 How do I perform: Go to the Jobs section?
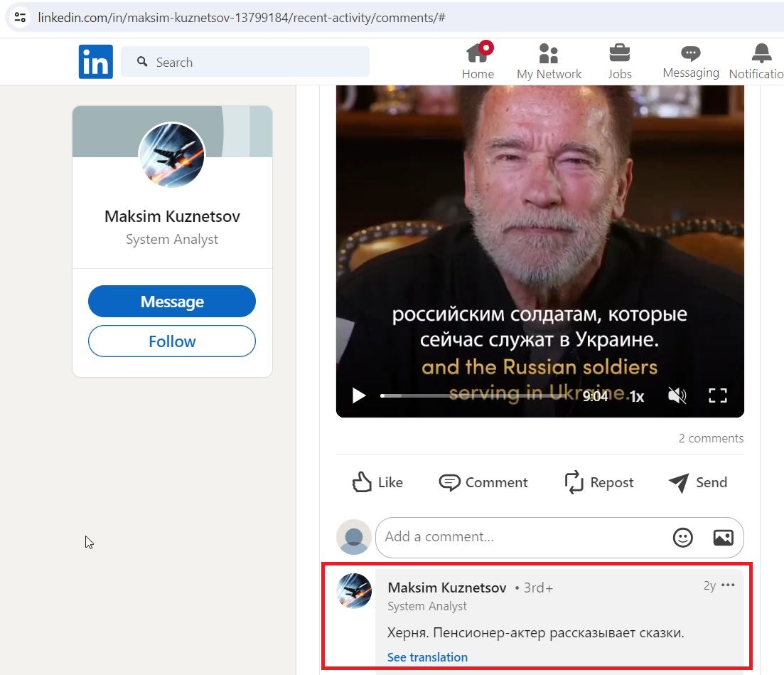(x=620, y=60)
